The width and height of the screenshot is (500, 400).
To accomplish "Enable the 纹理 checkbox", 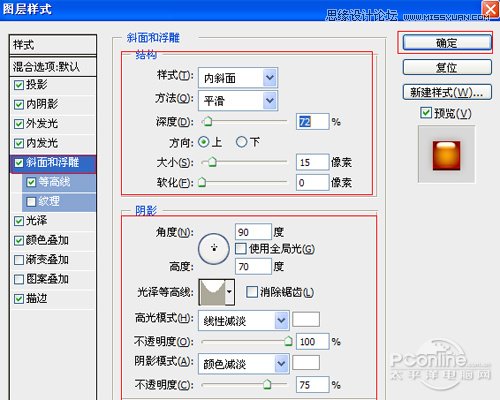I will (x=31, y=202).
